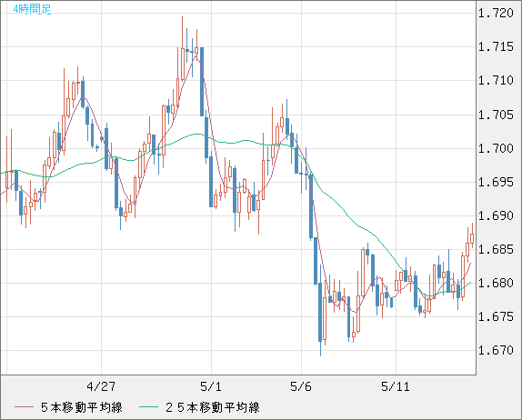
Task: Click the 1.690 price axis label
Action: [496, 216]
